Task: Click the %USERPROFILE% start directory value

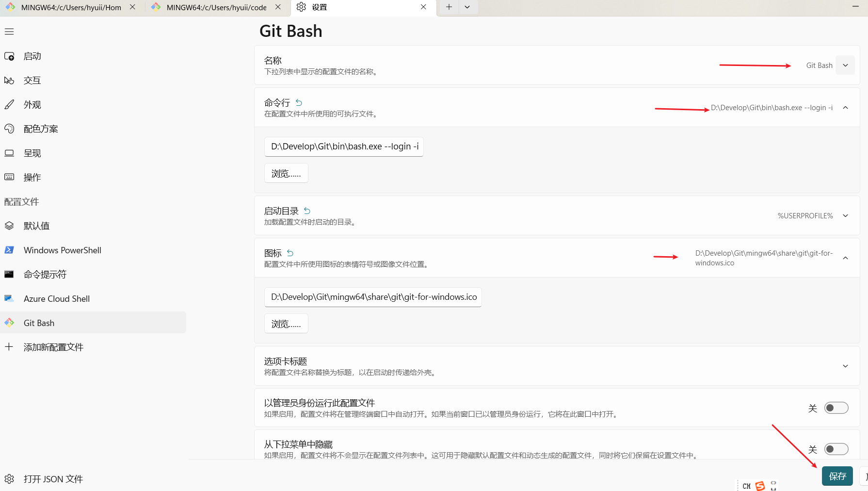Action: (805, 216)
